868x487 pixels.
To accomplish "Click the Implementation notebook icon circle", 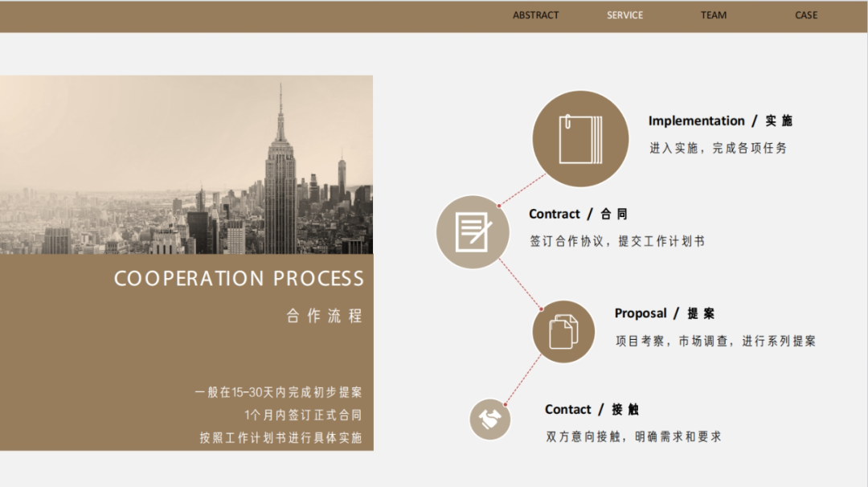I will [580, 139].
